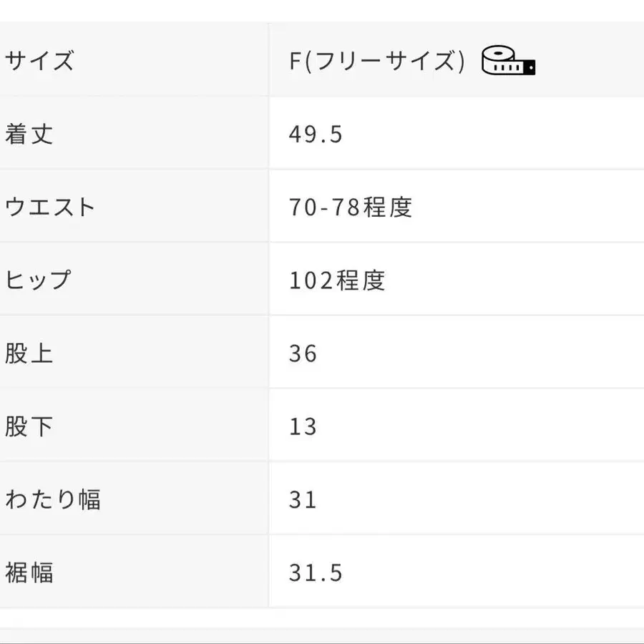Click the 裾幅 row label
Screen dimensions: 644x644
29,572
